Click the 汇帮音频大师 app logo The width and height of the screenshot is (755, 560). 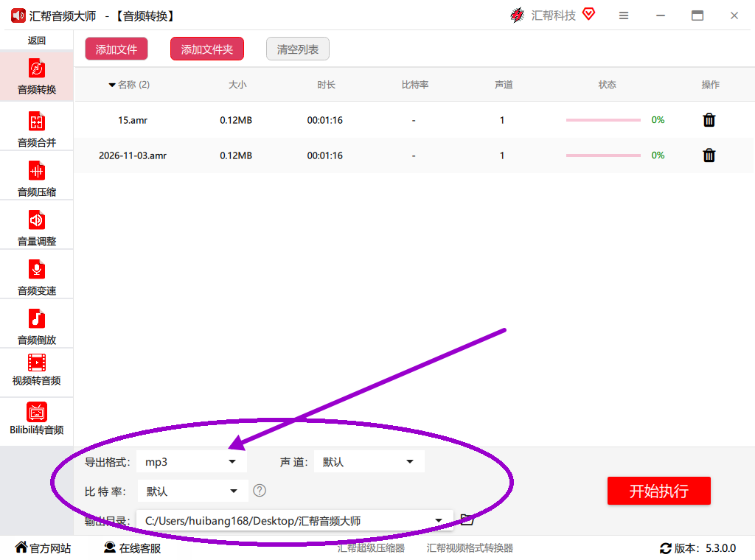coord(18,16)
